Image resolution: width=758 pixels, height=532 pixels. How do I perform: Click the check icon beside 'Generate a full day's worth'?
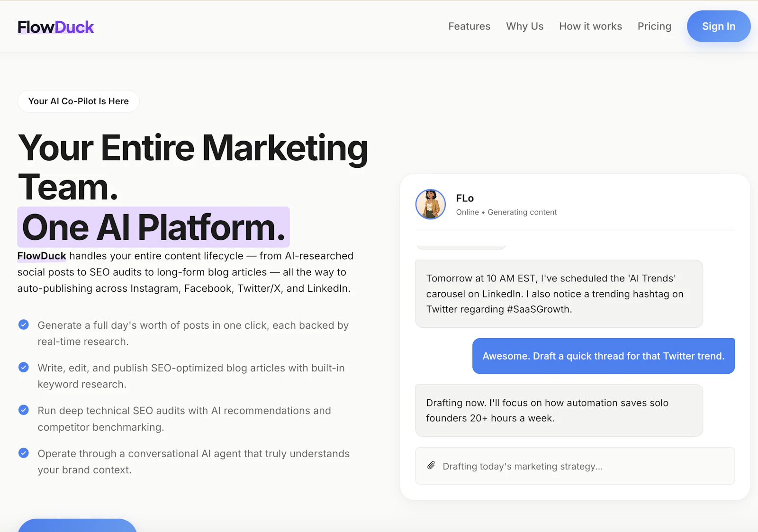[x=24, y=325]
